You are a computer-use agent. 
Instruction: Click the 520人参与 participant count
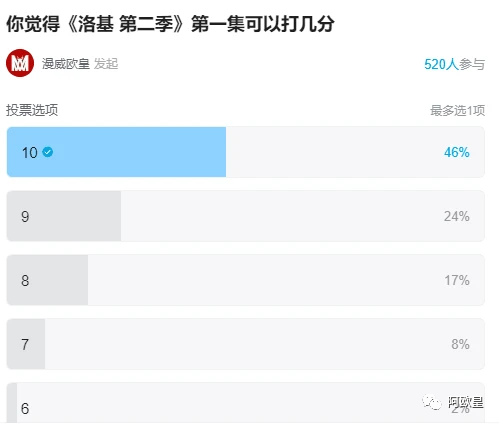[454, 64]
